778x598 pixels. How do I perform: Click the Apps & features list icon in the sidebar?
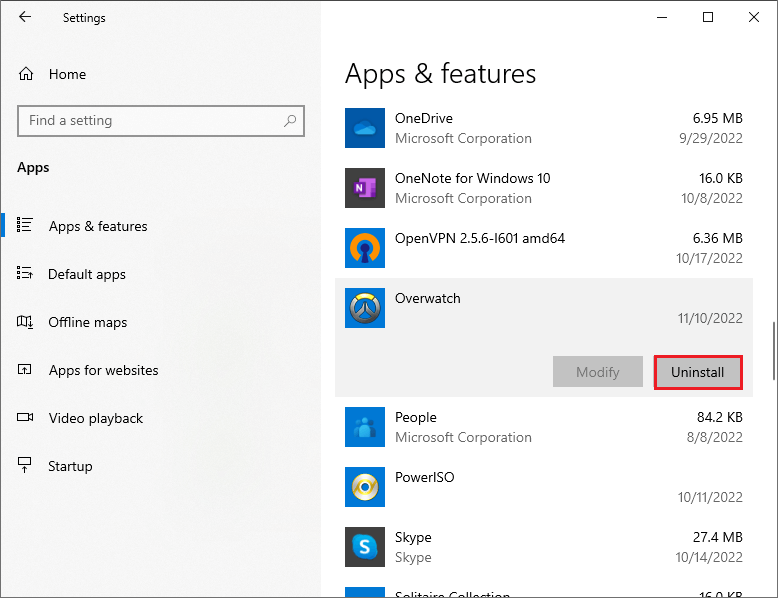click(25, 225)
